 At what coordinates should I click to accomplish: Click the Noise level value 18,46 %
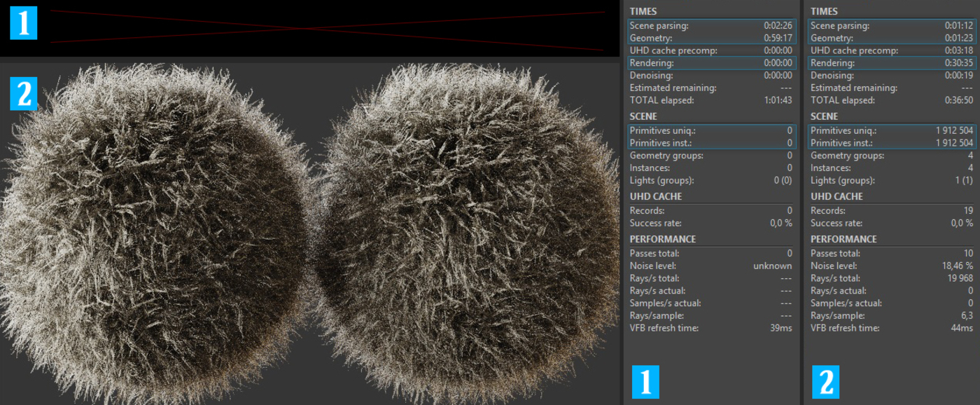[957, 266]
